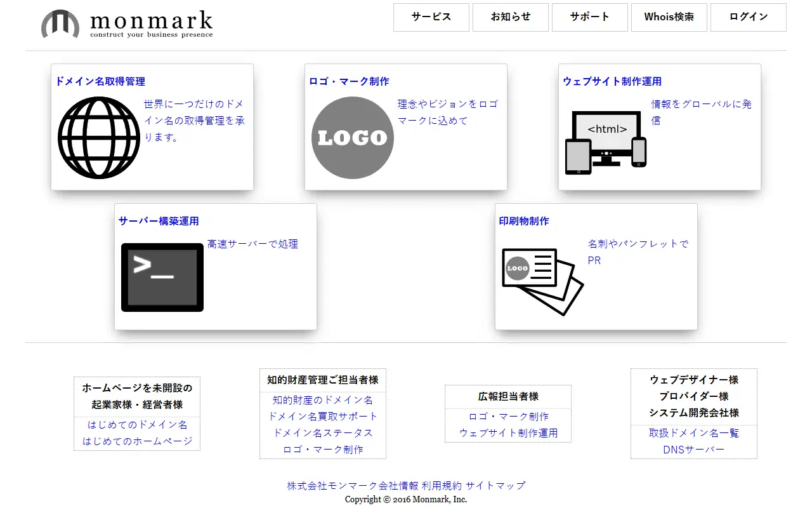Click the business cards print icon
Image resolution: width=812 pixels, height=508 pixels.
tap(543, 281)
